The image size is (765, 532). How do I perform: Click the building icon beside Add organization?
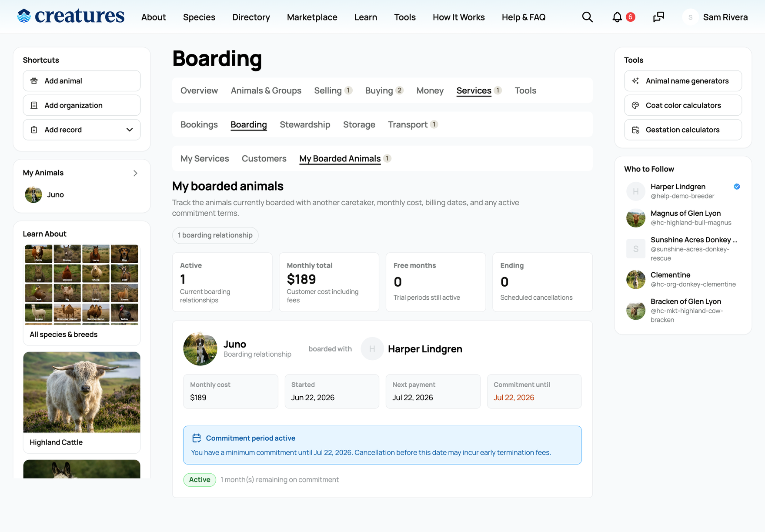pyautogui.click(x=34, y=105)
